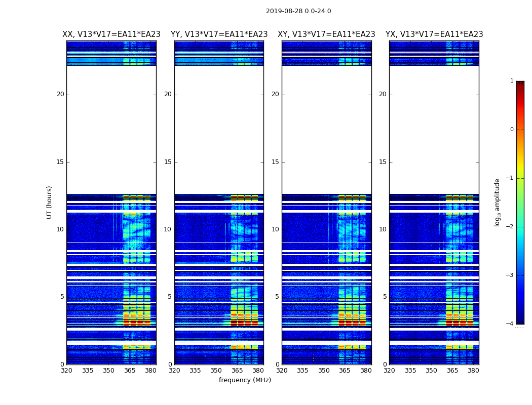Viewport: 532px width, 405px height.
Task: Select the XX panel title text
Action: (x=111, y=34)
